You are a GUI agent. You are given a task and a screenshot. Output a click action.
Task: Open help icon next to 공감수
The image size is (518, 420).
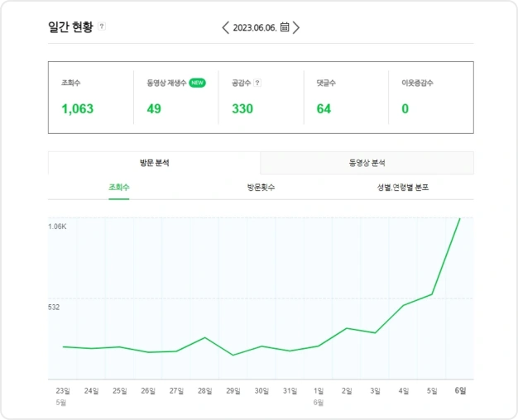pos(257,83)
